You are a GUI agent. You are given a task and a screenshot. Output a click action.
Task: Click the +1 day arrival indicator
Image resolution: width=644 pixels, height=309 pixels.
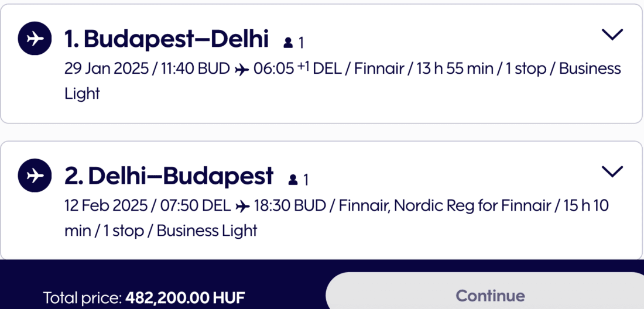tap(303, 66)
